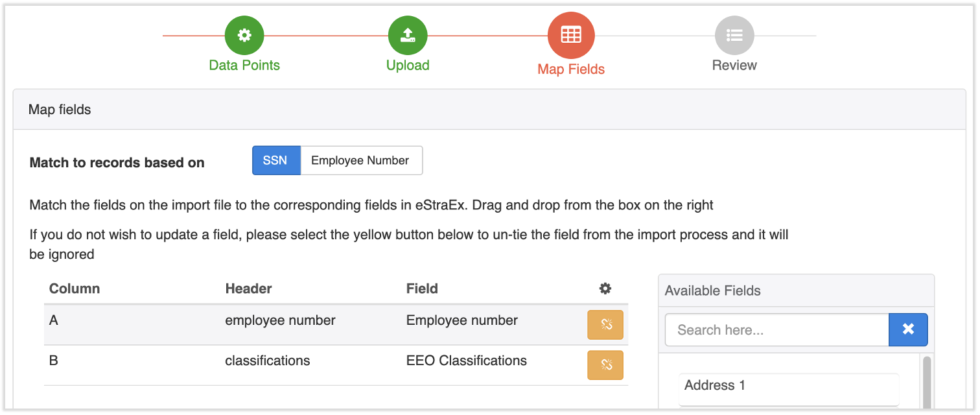Select the 'Employee number' field cell in row A
Viewport: 980px width, 415px height.
462,320
